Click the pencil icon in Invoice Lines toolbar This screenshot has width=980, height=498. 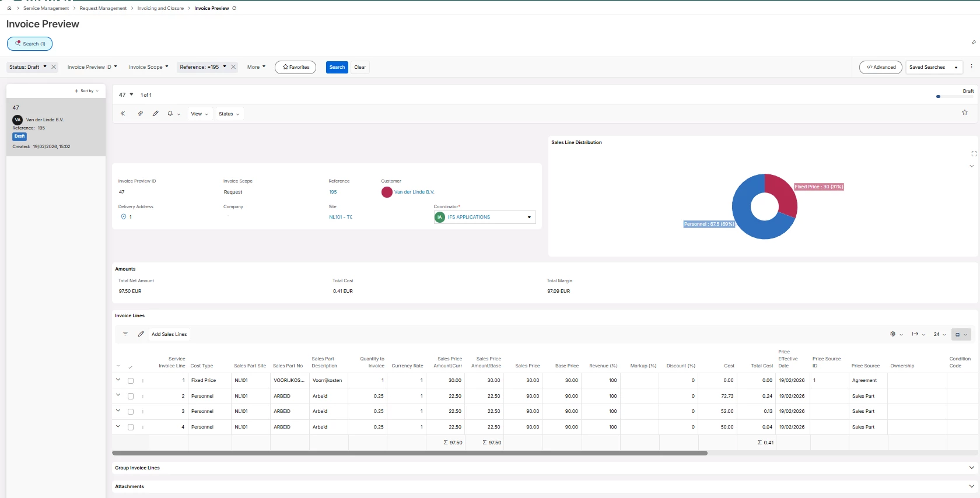141,334
